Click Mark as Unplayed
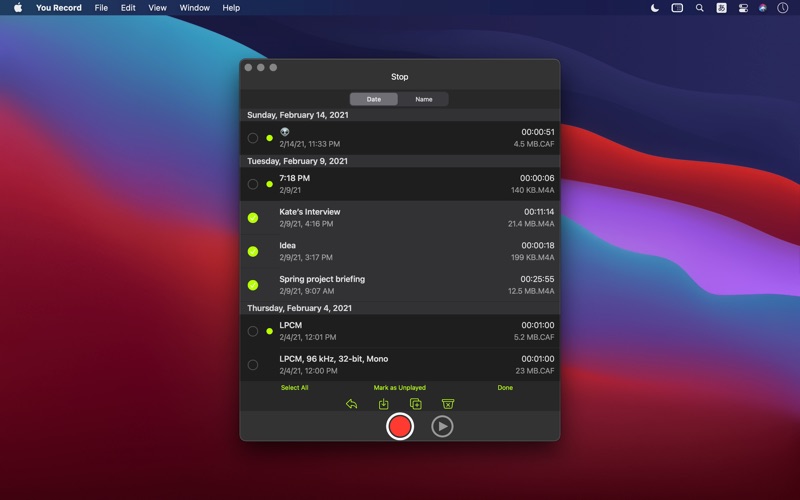This screenshot has width=800, height=500. pyautogui.click(x=400, y=387)
